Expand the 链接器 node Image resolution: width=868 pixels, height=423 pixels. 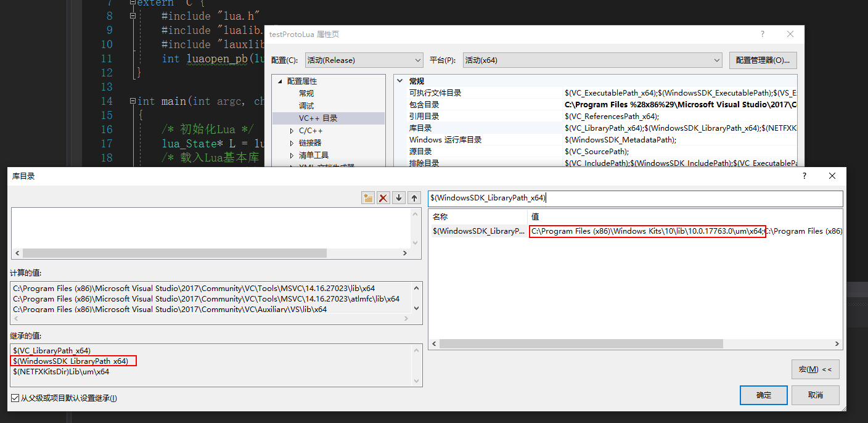(293, 142)
